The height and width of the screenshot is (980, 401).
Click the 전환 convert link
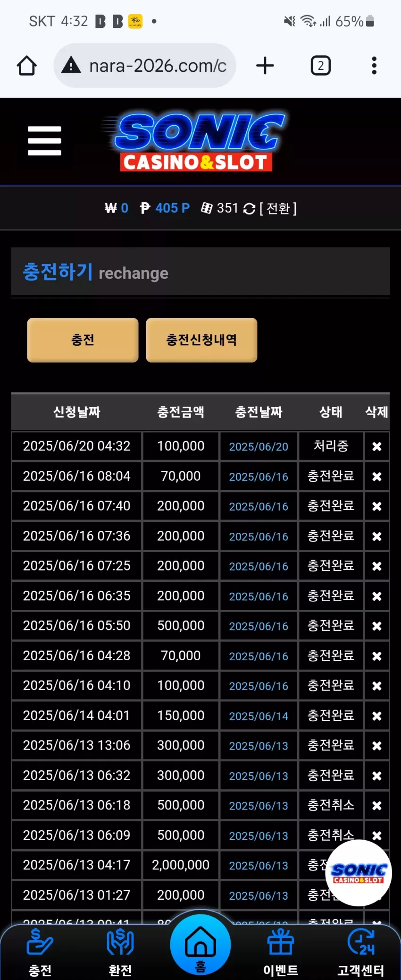point(278,208)
